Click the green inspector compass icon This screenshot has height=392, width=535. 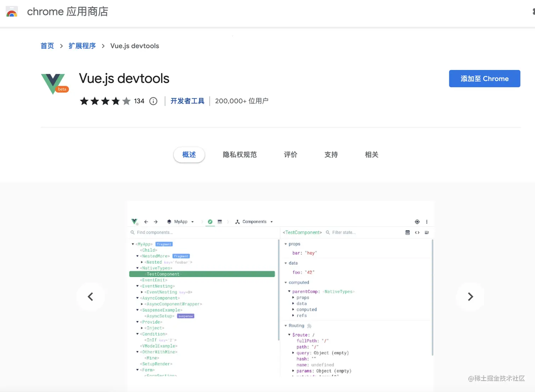point(210,222)
